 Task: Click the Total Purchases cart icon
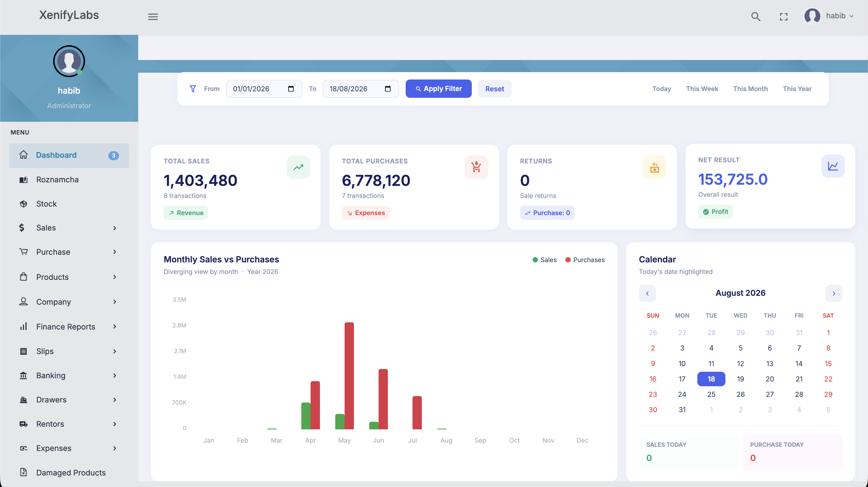[476, 167]
